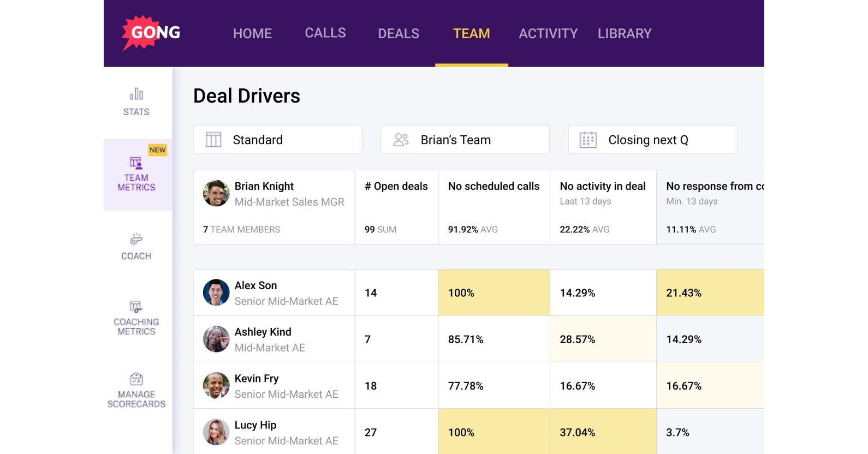
Task: Click Kevin Fry's 18 open deals cell
Action: (x=396, y=386)
